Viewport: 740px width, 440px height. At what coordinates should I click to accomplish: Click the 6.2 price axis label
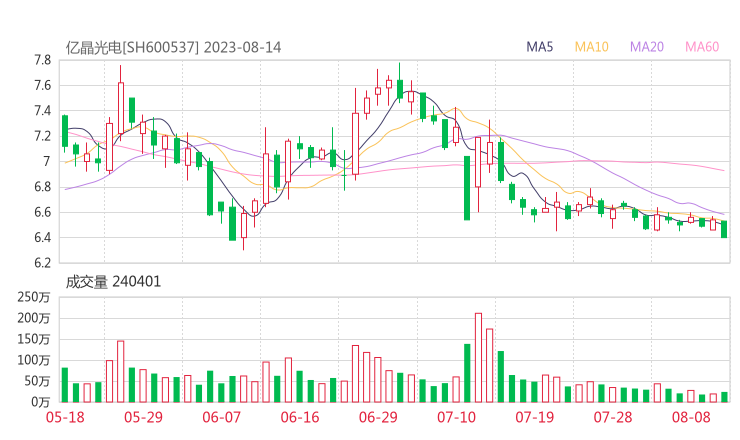tap(42, 262)
